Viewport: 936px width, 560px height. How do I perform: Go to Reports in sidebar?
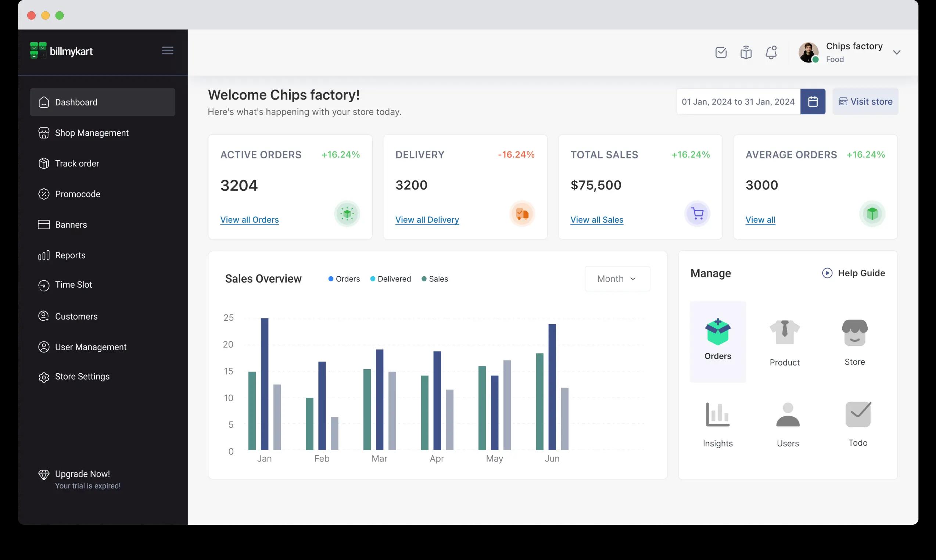click(x=70, y=255)
